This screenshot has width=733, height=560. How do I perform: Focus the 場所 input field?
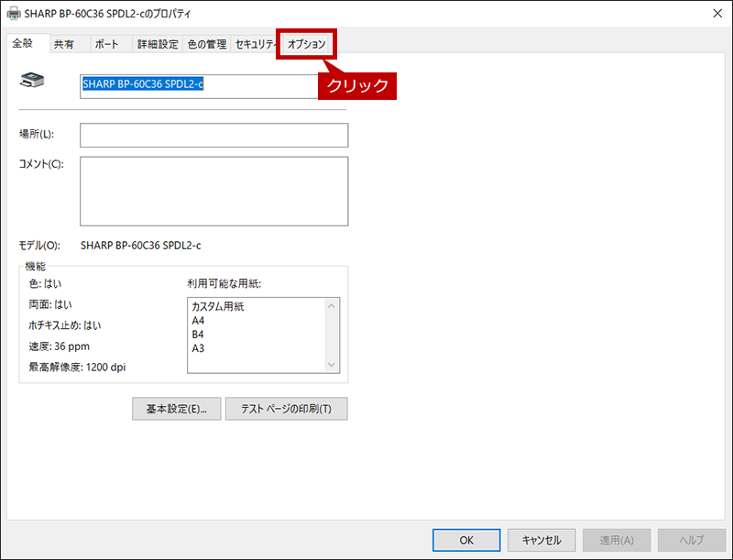pyautogui.click(x=213, y=135)
